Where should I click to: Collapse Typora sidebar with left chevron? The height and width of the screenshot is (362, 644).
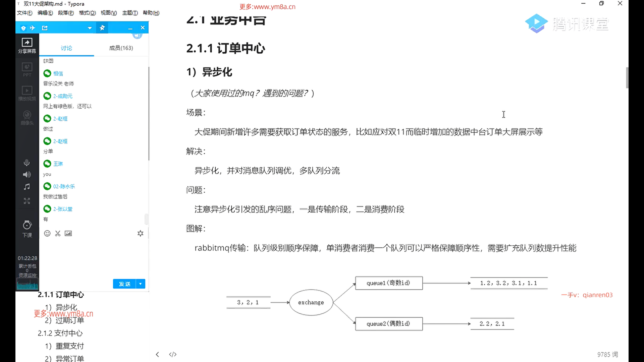click(x=157, y=354)
